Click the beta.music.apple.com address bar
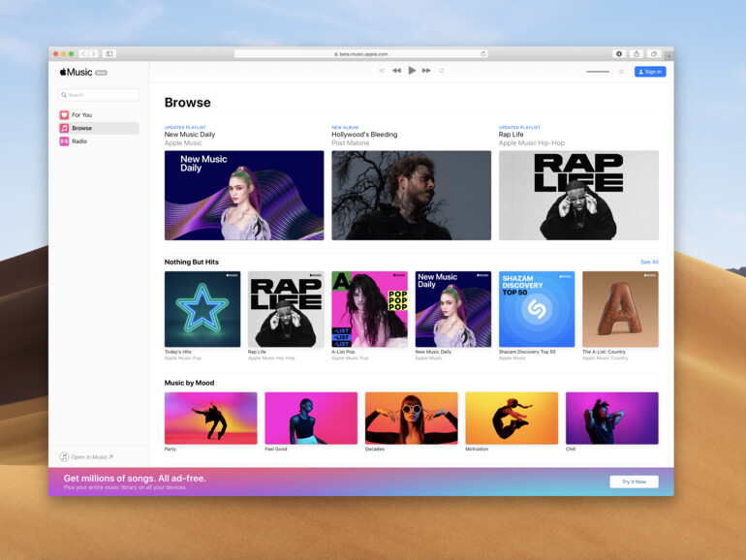Screen dimensions: 746x560 (x=361, y=53)
